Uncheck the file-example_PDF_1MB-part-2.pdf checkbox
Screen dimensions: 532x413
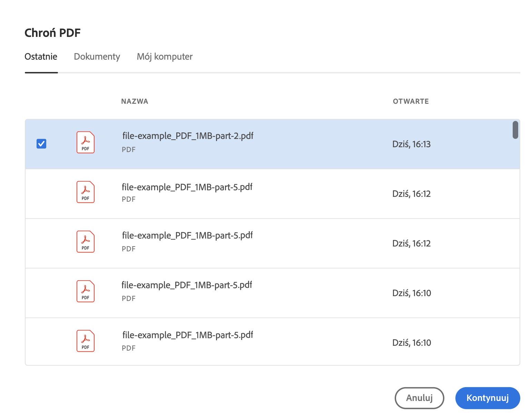pyautogui.click(x=41, y=143)
